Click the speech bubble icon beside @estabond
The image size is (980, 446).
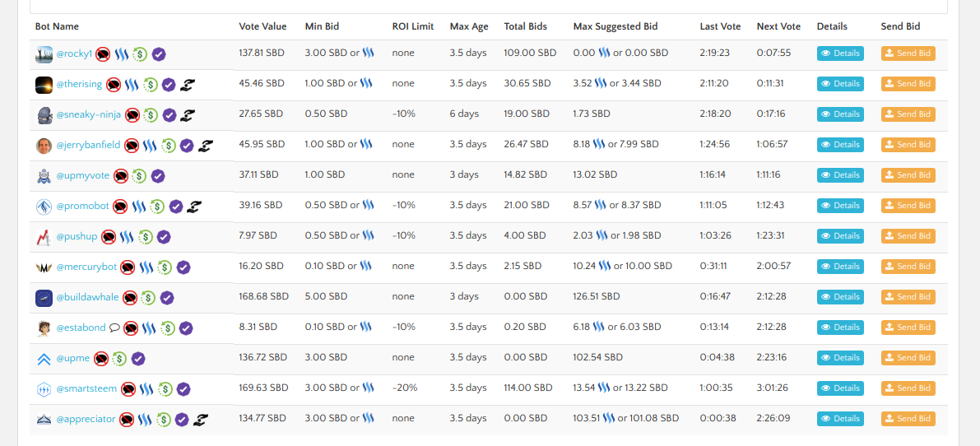114,328
